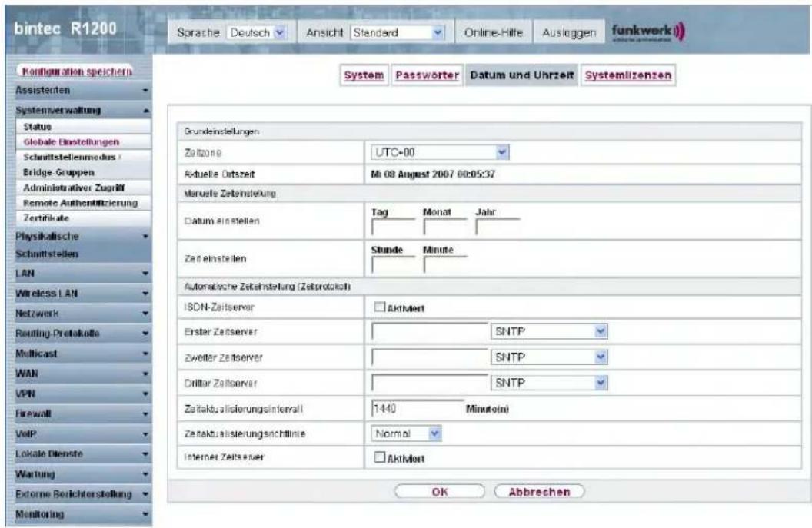Click Konfiguration speichern link
Screen dimensions: 812x528
click(x=77, y=71)
